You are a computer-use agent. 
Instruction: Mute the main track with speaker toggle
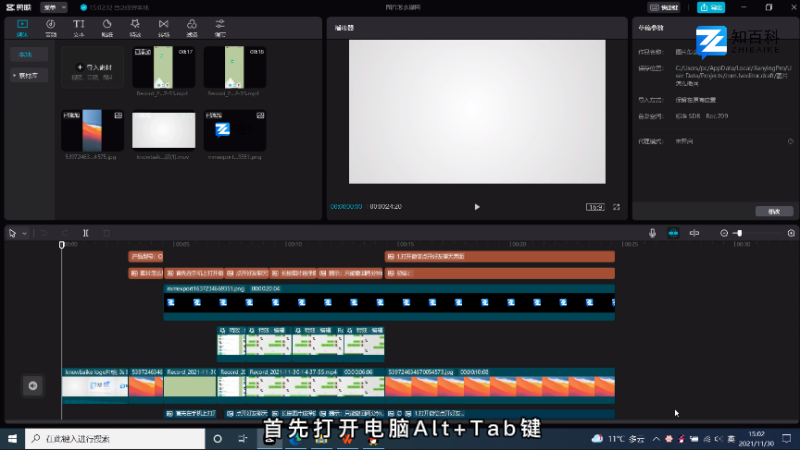click(x=33, y=386)
